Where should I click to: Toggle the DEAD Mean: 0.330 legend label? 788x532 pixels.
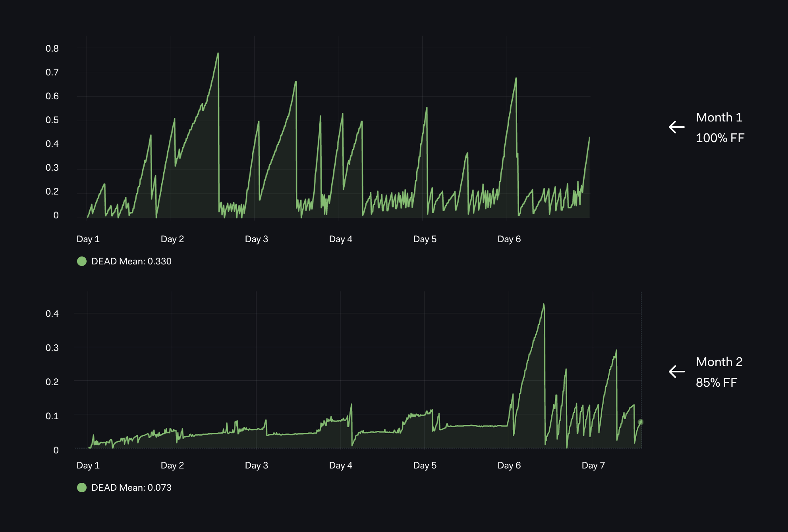pos(131,261)
